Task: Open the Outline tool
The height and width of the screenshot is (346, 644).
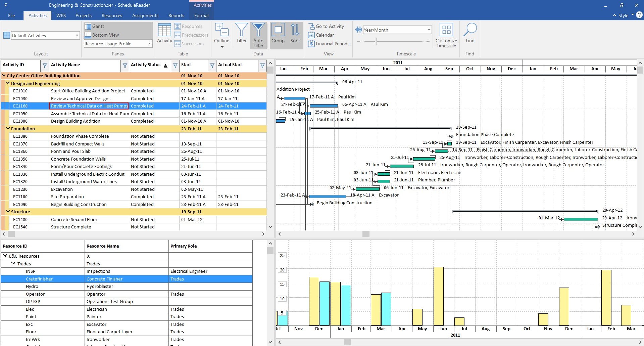Action: click(x=221, y=35)
